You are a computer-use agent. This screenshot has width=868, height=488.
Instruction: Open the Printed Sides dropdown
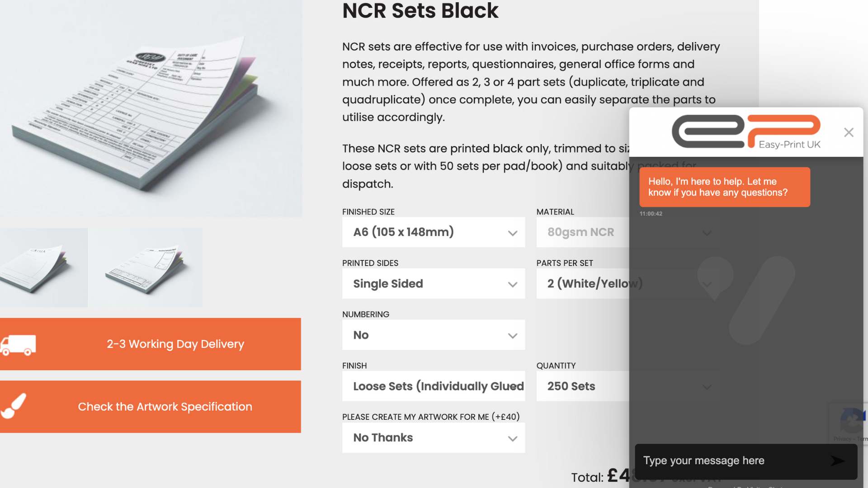click(433, 284)
